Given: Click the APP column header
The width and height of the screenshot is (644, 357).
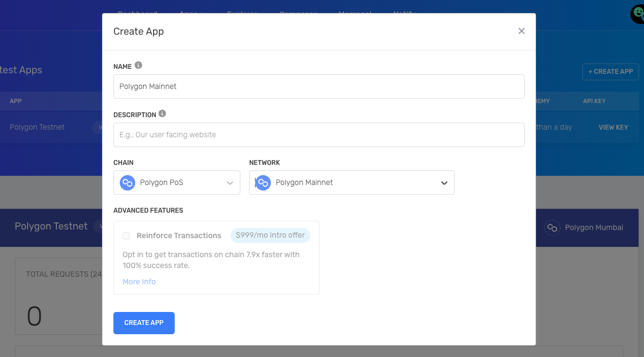Looking at the screenshot, I should 16,101.
